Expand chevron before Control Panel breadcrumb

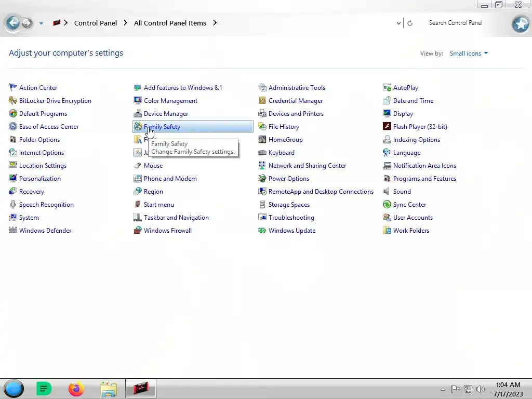[x=66, y=23]
